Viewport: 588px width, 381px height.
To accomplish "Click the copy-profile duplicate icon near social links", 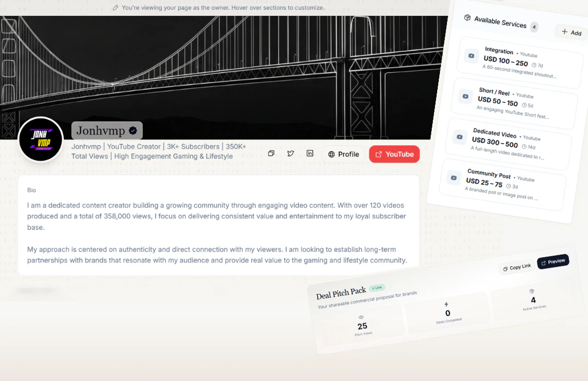I will (x=271, y=153).
